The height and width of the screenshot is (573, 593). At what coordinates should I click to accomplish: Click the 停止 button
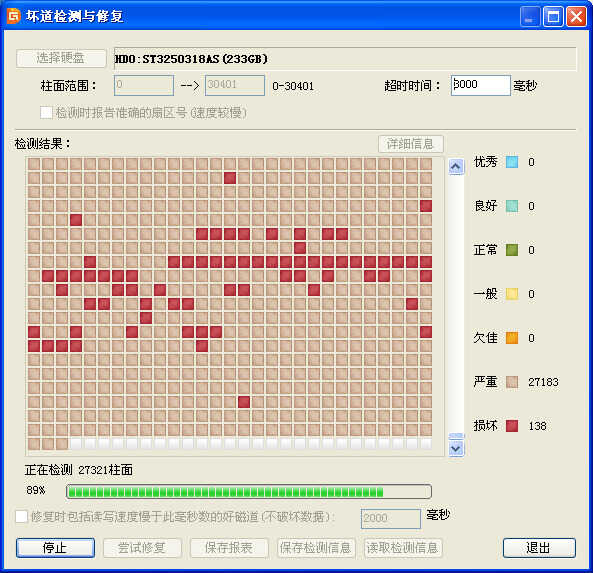point(55,548)
